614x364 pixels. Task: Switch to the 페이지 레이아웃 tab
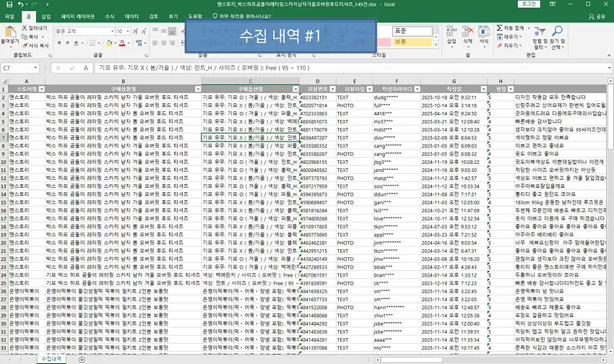pos(77,17)
